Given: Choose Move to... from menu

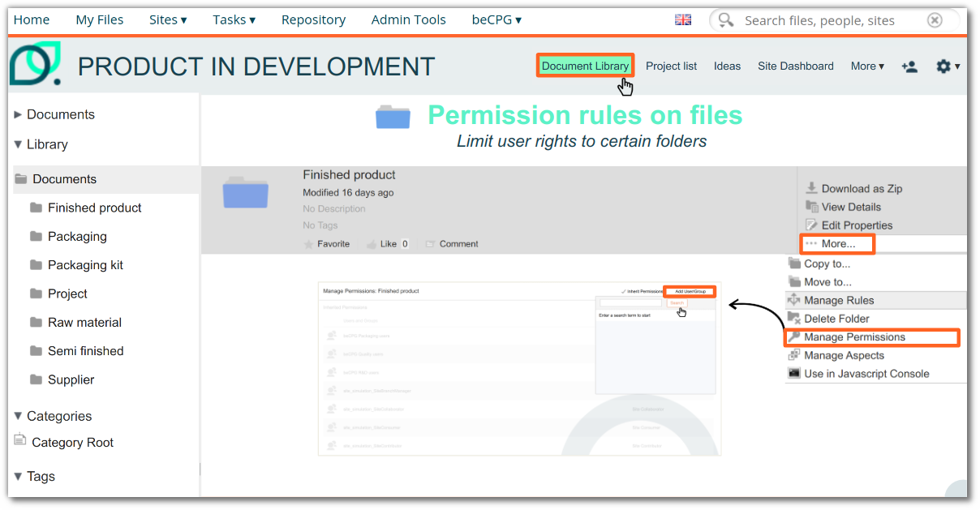Looking at the screenshot, I should (827, 282).
